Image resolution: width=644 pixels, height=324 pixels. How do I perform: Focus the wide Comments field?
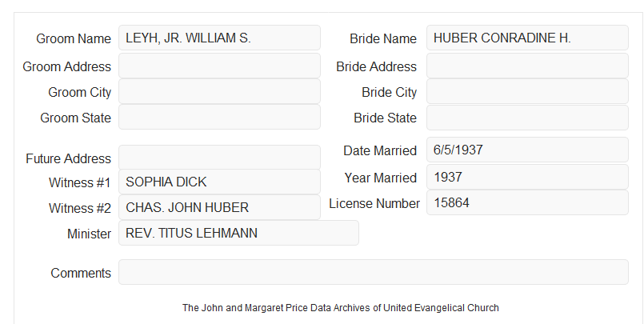[374, 272]
